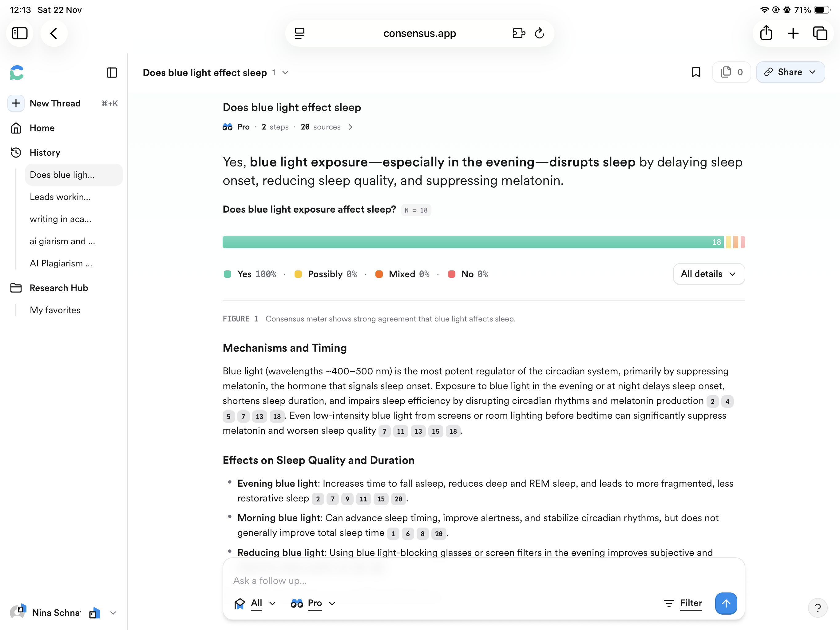This screenshot has height=630, width=840.
Task: Bookmark this thread with the bookmark icon
Action: [696, 72]
